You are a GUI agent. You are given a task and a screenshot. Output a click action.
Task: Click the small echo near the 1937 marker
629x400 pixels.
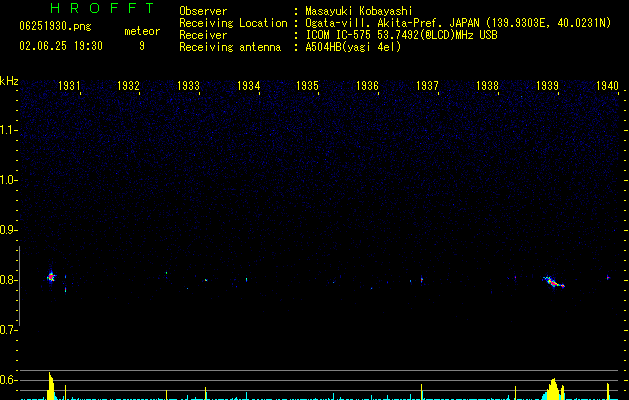pyautogui.click(x=422, y=280)
